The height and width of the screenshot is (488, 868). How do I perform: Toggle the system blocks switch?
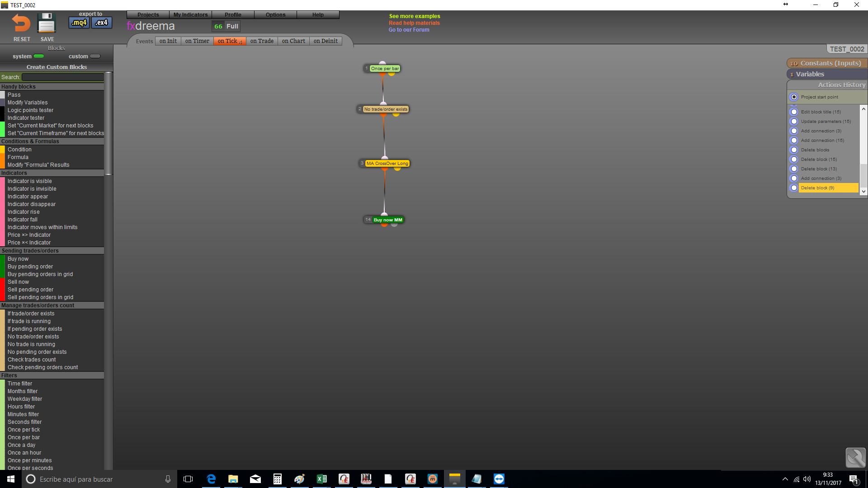click(39, 56)
